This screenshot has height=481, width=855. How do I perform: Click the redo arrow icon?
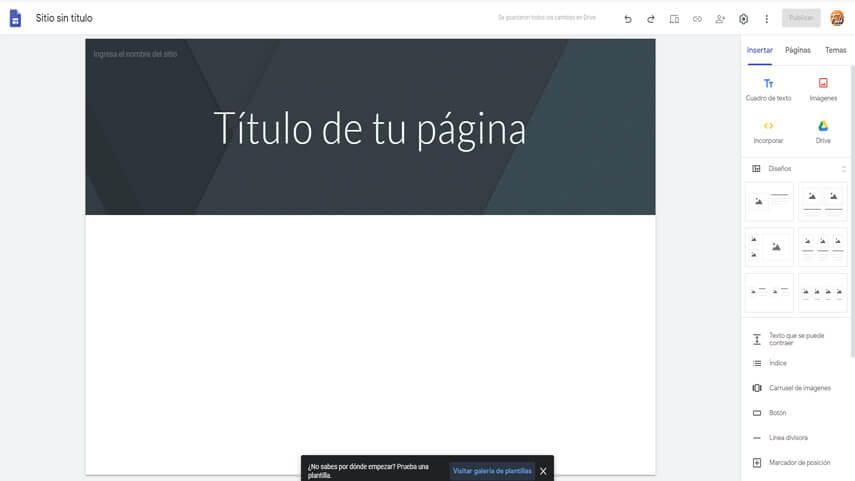[650, 18]
